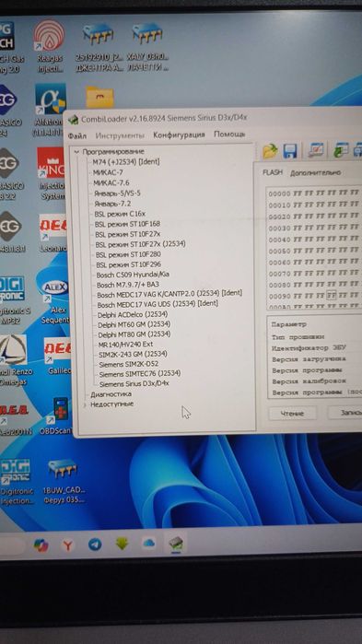Click the Диагностика tree node
This screenshot has height=644, width=362.
pyautogui.click(x=111, y=394)
